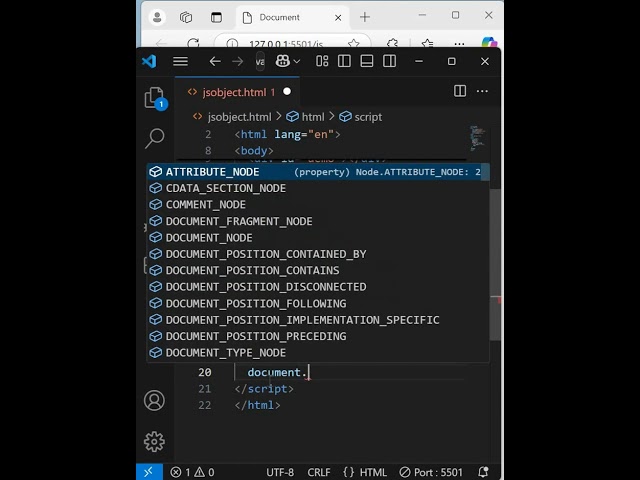Open the browser workspaces icon
Image resolution: width=640 pixels, height=480 pixels.
point(186,17)
